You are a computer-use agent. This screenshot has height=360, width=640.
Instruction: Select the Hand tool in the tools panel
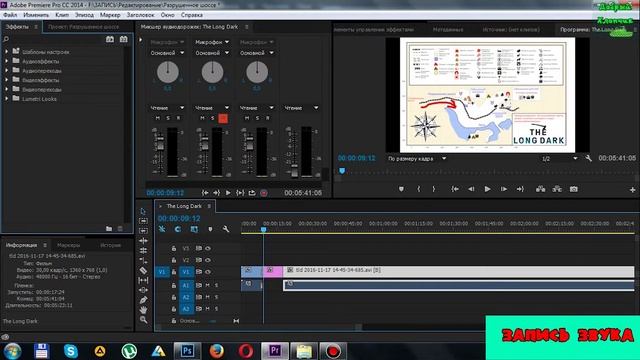(143, 310)
